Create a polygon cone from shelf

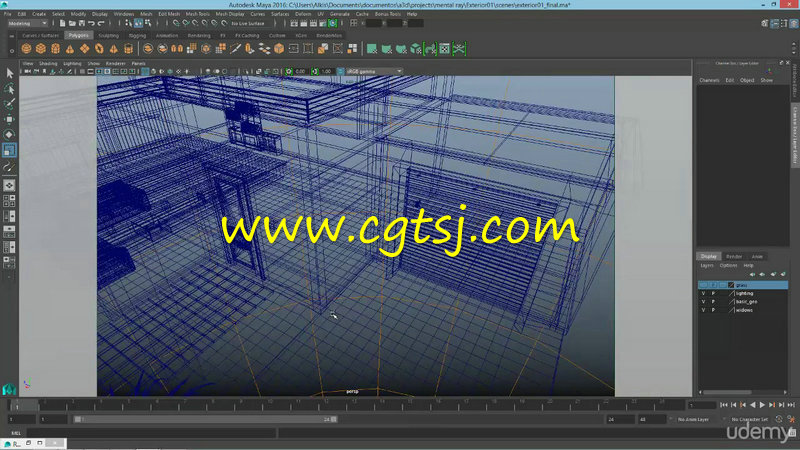tap(70, 49)
